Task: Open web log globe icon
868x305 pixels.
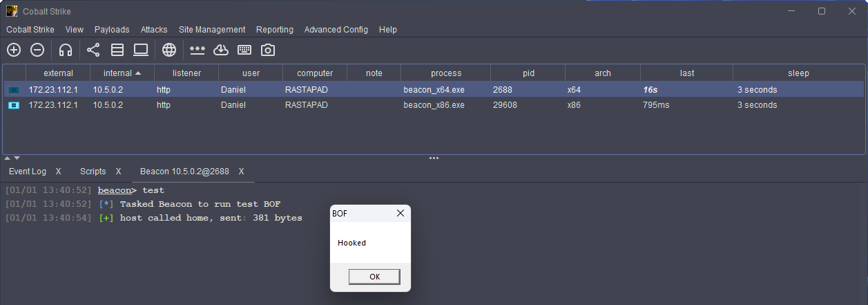Action: point(169,50)
